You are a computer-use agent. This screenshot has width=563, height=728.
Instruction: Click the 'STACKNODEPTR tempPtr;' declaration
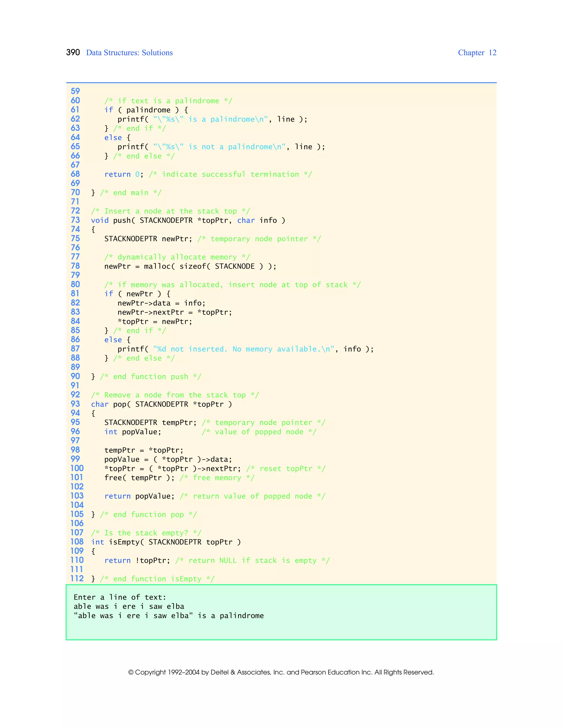point(151,423)
